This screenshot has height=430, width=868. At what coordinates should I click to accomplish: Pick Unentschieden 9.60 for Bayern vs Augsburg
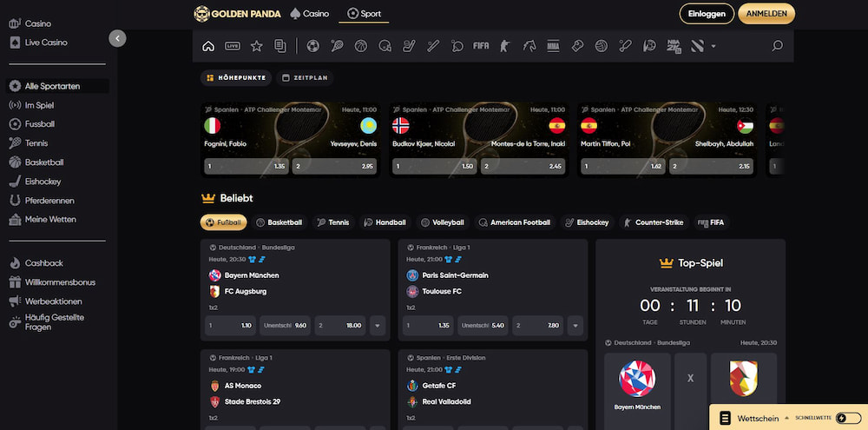pos(285,325)
